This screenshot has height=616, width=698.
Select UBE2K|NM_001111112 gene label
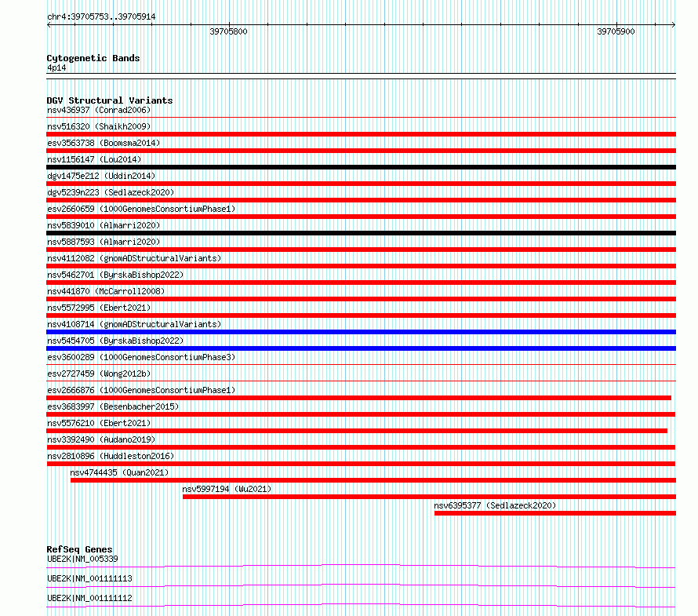tap(89, 598)
